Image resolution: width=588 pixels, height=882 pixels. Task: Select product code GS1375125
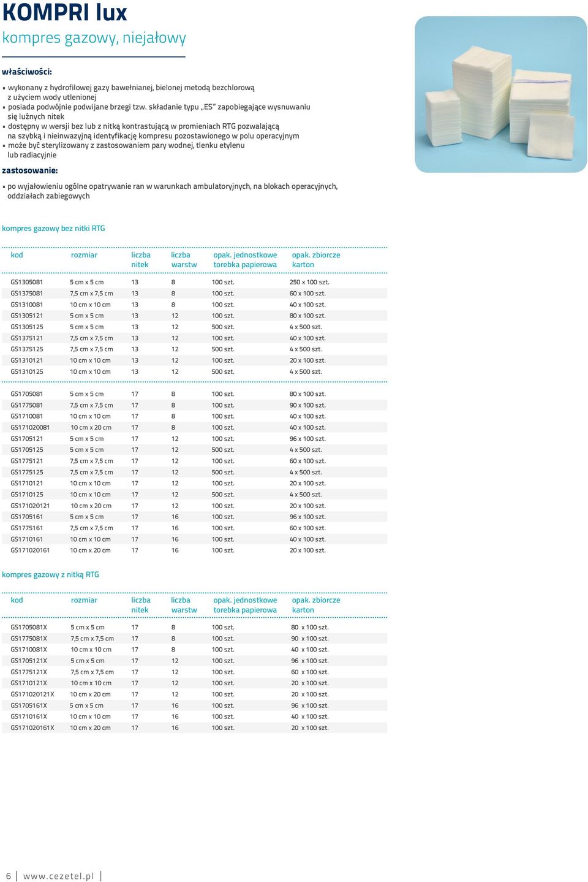(27, 349)
